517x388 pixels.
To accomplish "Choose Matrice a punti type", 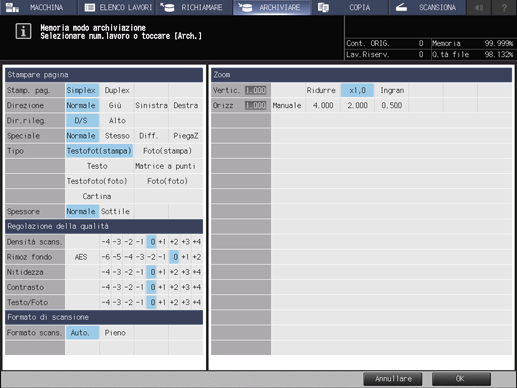I will 168,166.
